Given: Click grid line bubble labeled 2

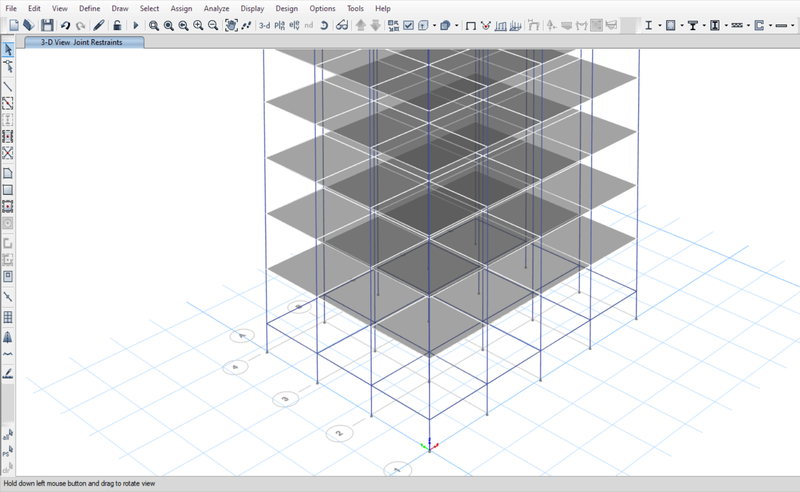Looking at the screenshot, I should coord(339,434).
